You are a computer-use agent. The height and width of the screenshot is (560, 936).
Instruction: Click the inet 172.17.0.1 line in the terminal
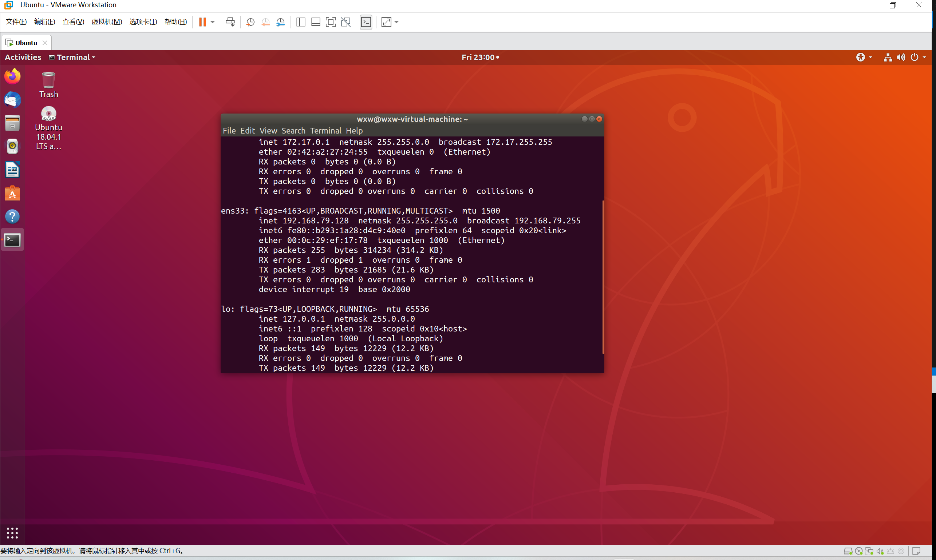(405, 142)
